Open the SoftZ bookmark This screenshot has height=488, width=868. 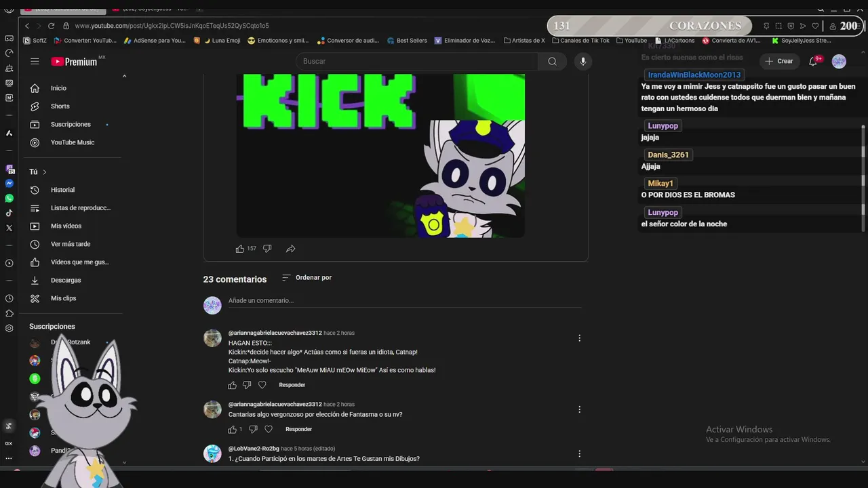coord(35,41)
